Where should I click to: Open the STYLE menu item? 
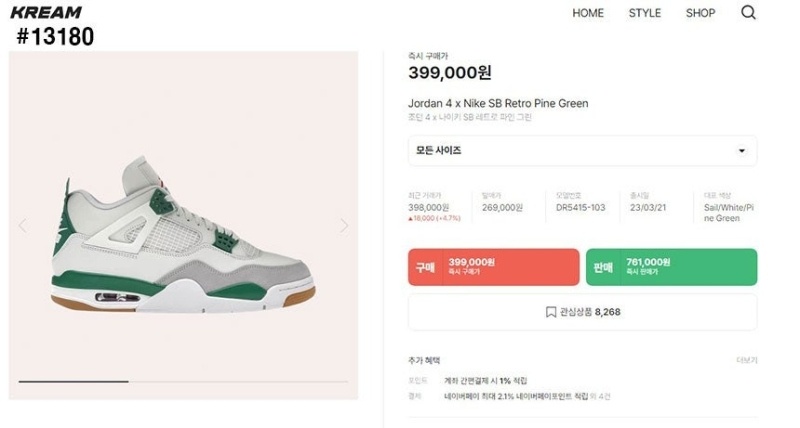(x=644, y=13)
